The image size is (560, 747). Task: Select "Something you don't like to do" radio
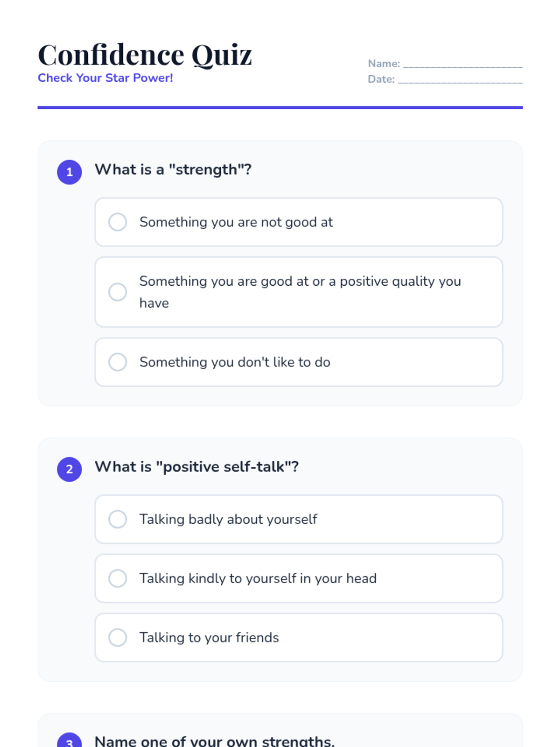118,362
